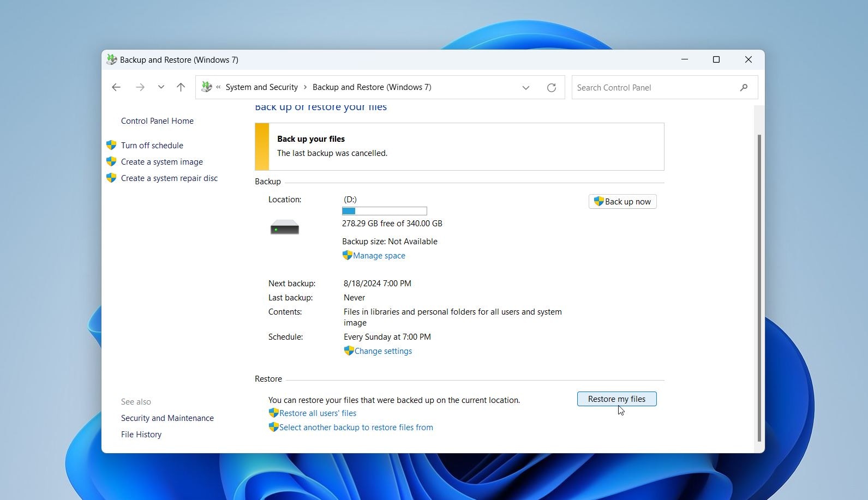This screenshot has width=868, height=500.
Task: Click the window title bar app icon
Action: click(112, 59)
